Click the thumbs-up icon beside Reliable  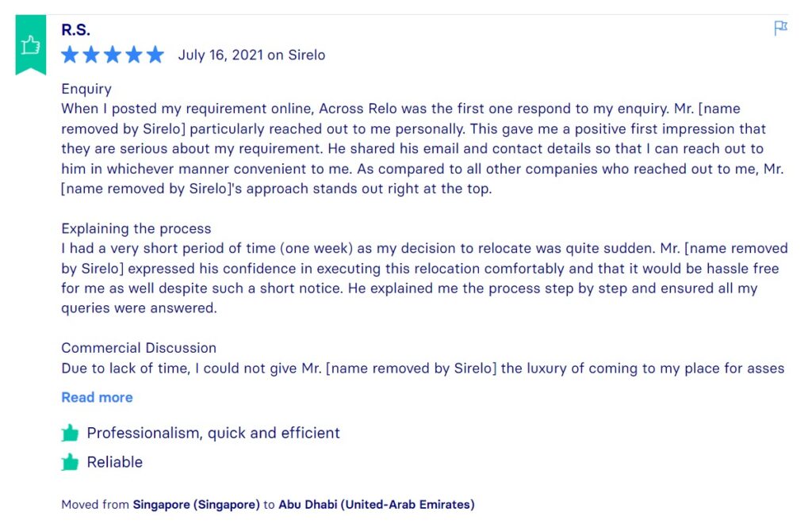(70, 462)
